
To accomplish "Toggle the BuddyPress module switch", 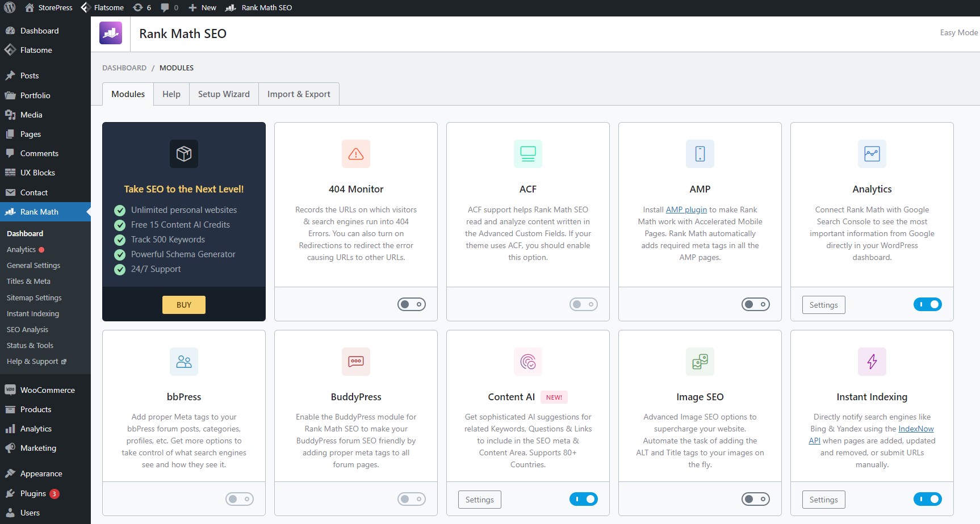I will [x=412, y=499].
